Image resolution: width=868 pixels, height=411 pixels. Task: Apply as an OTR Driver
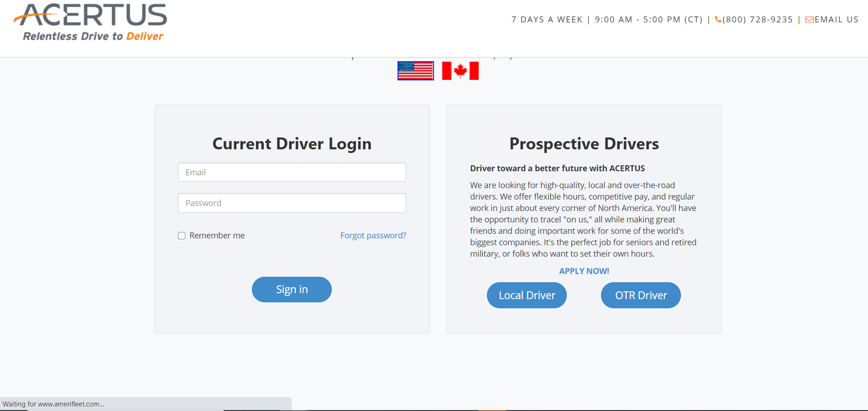pyautogui.click(x=641, y=295)
